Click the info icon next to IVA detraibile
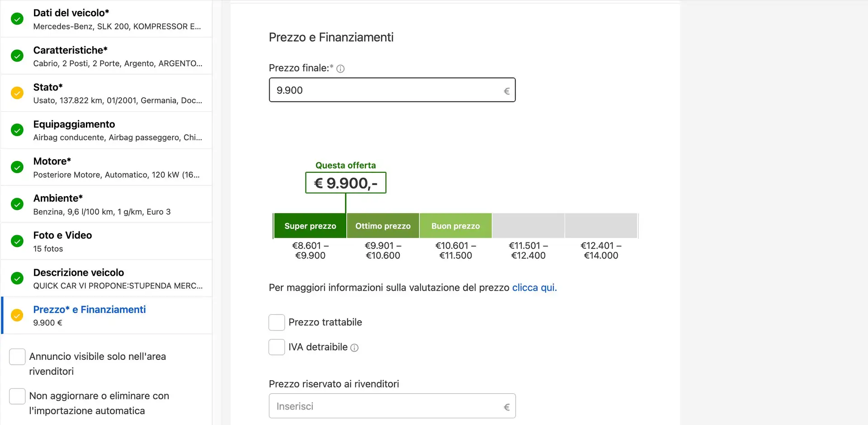Screen dimensions: 868x425 (x=355, y=348)
